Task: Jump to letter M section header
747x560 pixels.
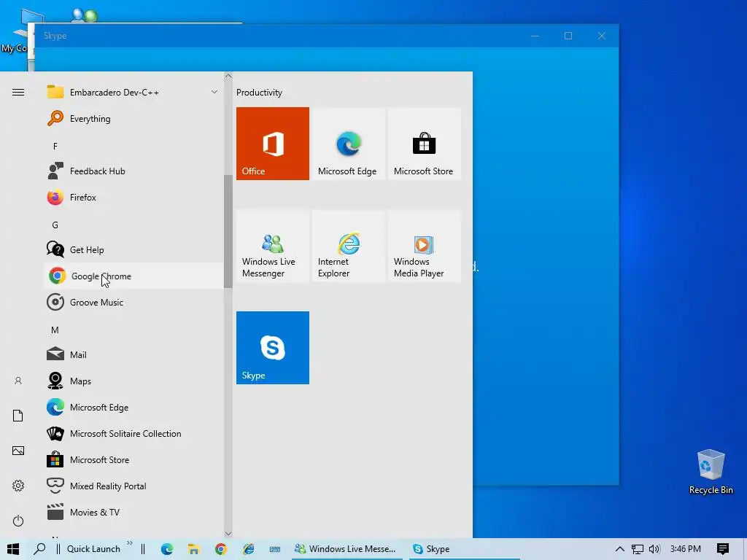Action: [x=55, y=330]
